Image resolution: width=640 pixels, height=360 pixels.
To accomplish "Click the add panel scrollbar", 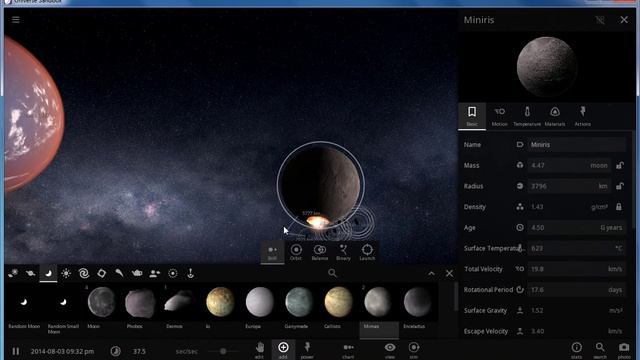I will [456, 297].
